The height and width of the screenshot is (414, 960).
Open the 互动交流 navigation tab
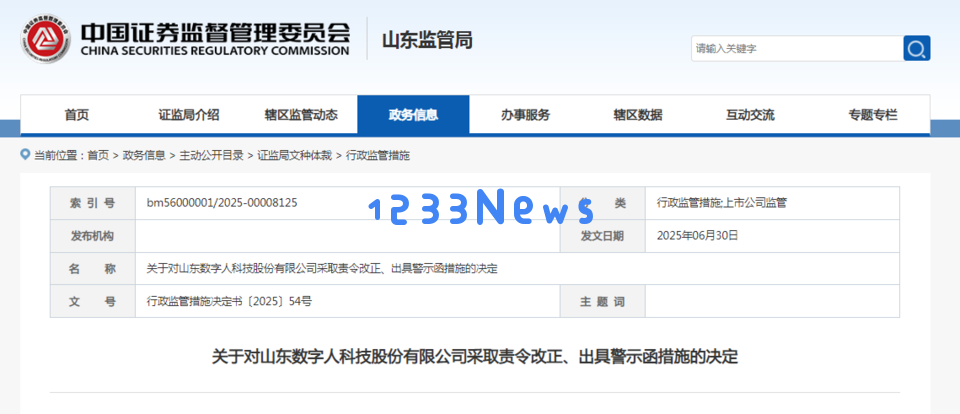(x=750, y=115)
